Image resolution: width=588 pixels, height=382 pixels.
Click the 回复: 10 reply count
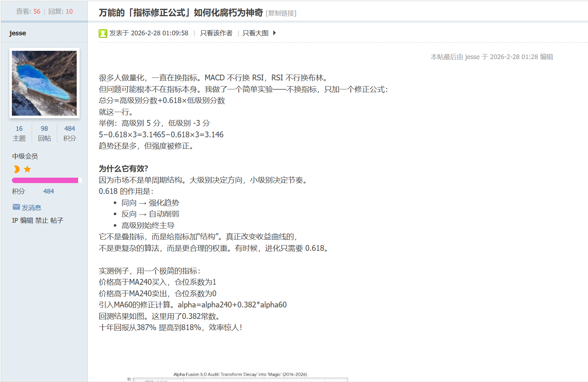[60, 12]
